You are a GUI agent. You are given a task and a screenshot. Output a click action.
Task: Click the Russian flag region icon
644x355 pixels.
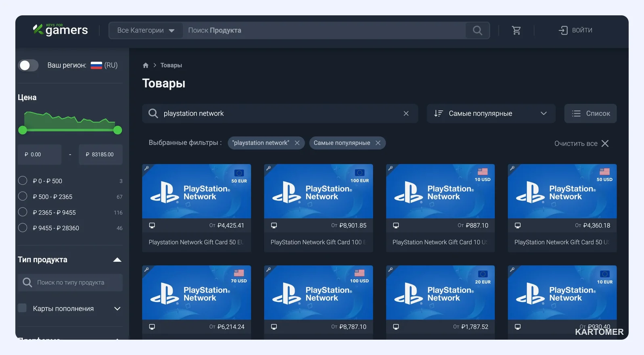[x=96, y=65]
